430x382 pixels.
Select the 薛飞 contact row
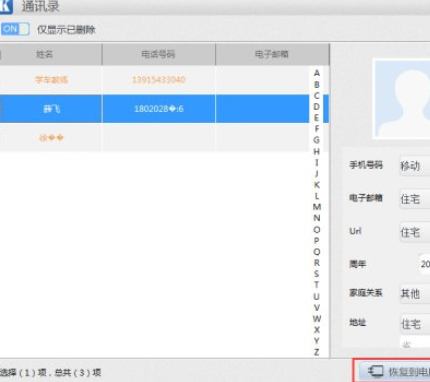coord(155,109)
